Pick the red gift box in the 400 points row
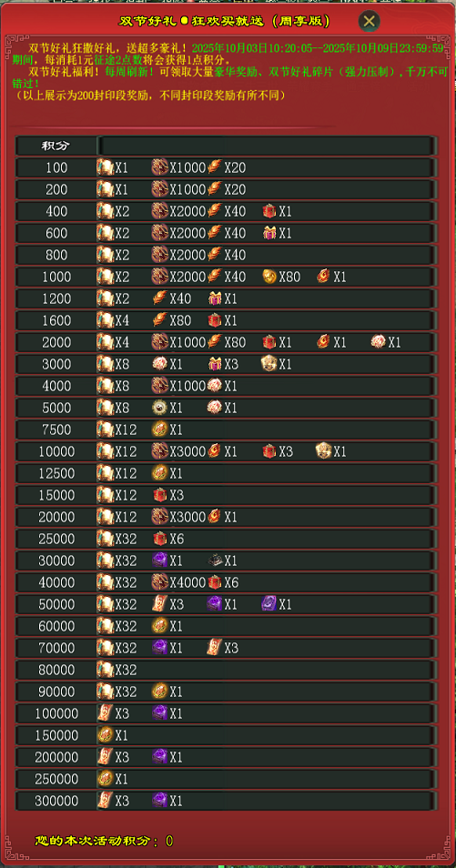456x868 pixels. [x=269, y=211]
